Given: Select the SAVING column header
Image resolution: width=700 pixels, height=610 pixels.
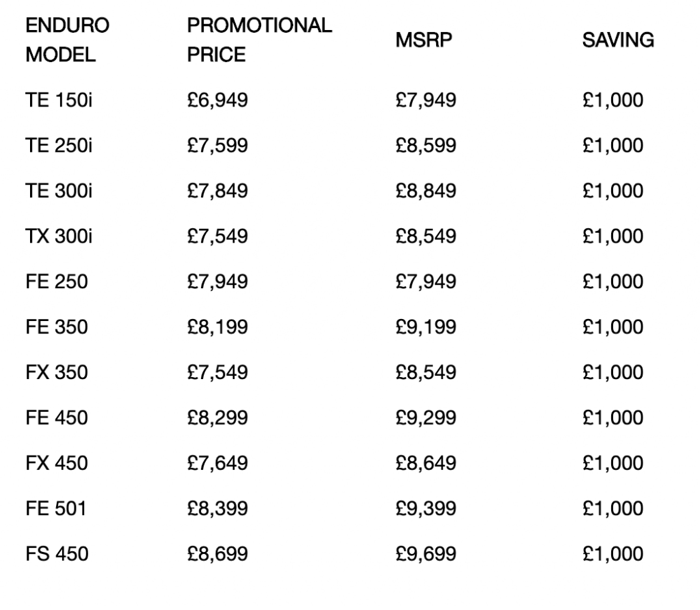Looking at the screenshot, I should [x=618, y=41].
